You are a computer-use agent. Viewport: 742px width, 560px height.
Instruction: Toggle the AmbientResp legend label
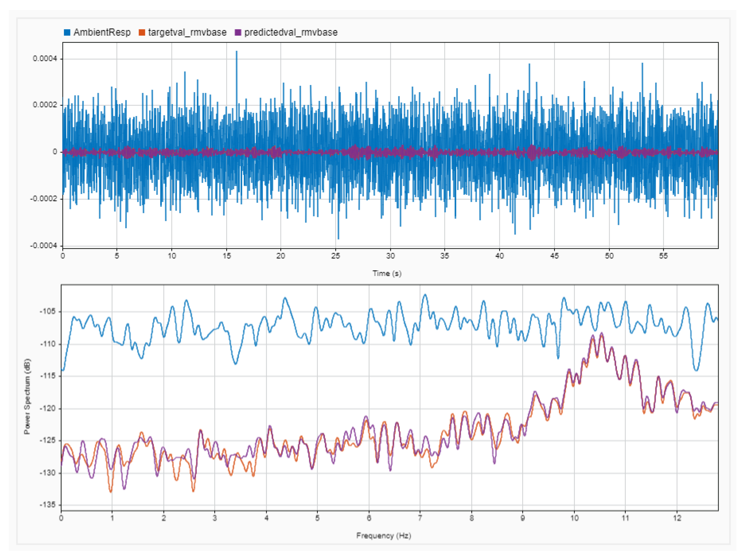[x=102, y=32]
